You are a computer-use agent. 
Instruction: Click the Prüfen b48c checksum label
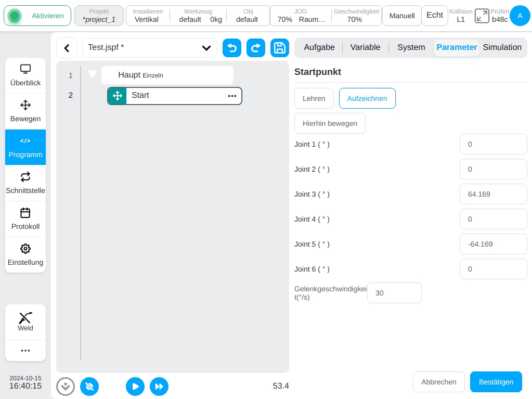tap(500, 16)
